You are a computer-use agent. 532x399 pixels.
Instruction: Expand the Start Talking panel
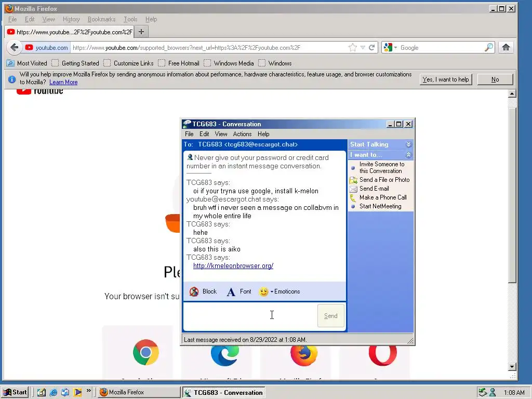408,144
